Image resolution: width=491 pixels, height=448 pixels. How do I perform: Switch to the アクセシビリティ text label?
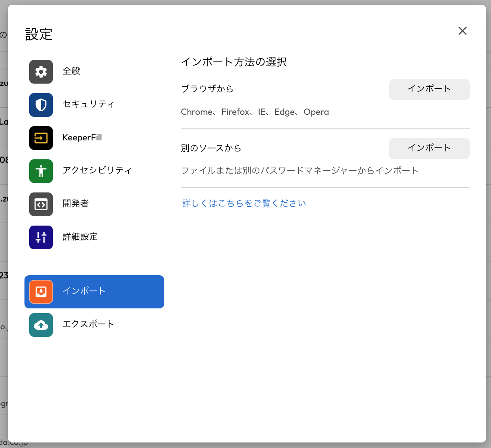[x=97, y=170]
